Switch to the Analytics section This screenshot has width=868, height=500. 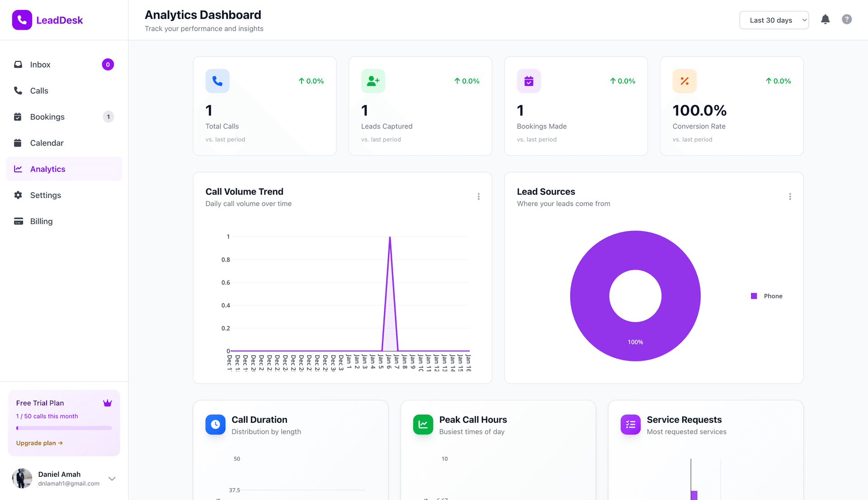[x=47, y=169]
